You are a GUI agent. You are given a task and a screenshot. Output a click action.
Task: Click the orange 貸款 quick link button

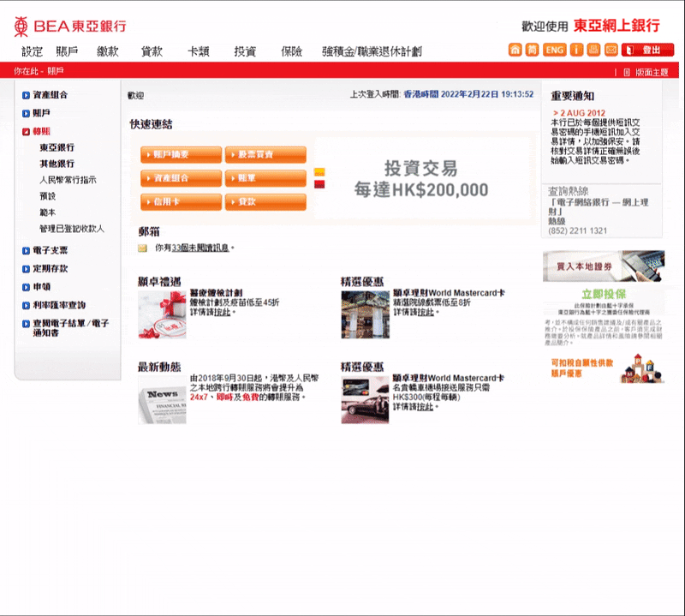tap(265, 202)
